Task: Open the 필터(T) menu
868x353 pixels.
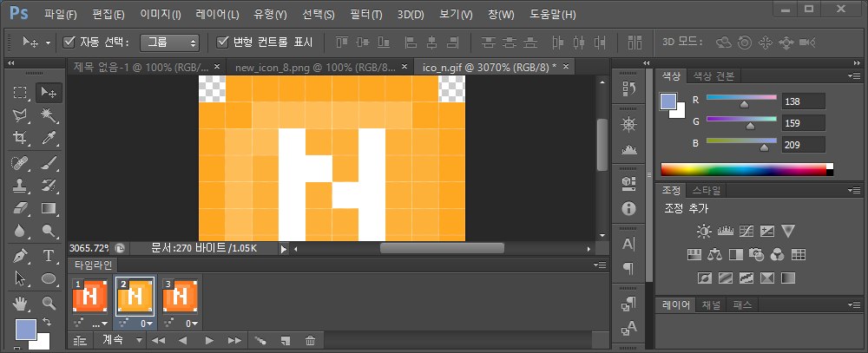Action: click(366, 15)
